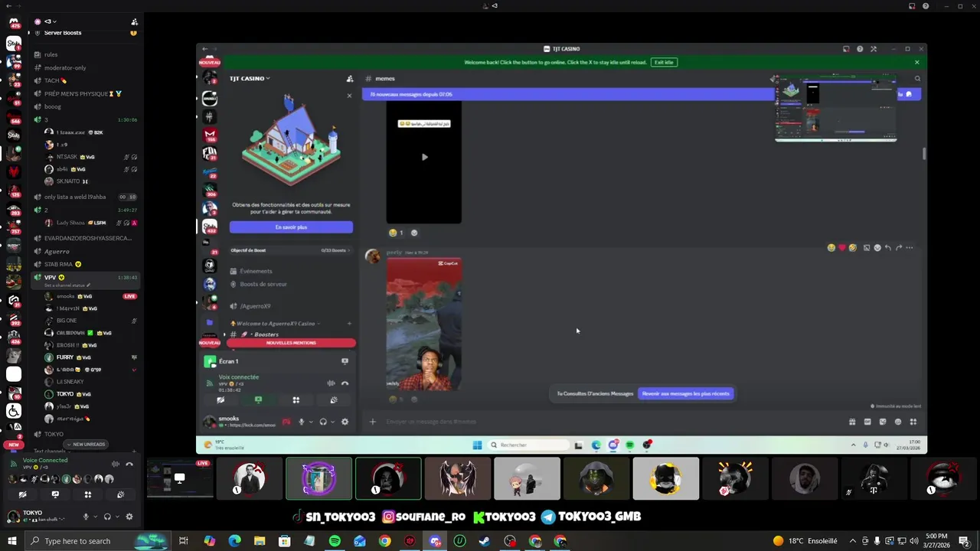
Task: Open user settings gear beside TOKYO
Action: tap(129, 517)
